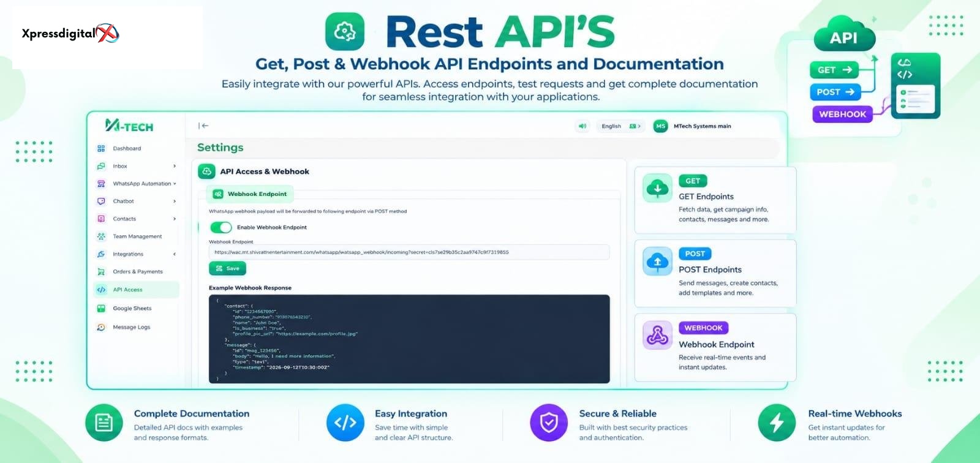Click the Complete Documentation green document icon
Viewport: 980px width, 463px height.
tap(104, 423)
